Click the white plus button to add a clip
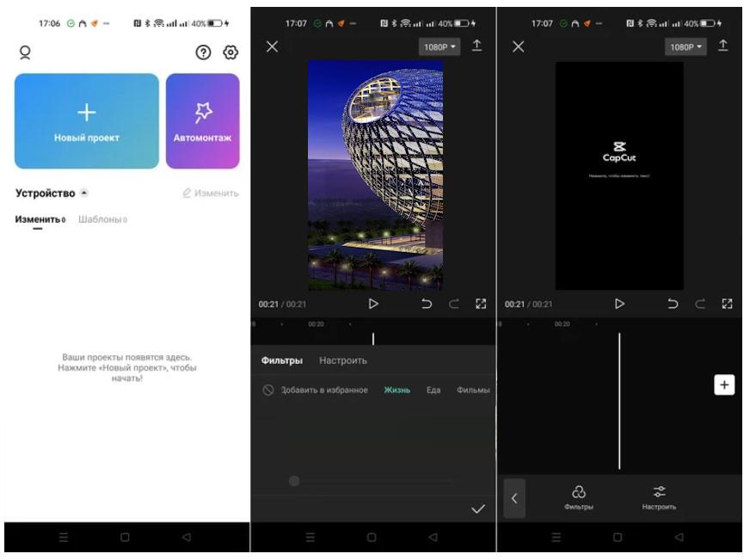750x560 pixels. [x=724, y=385]
